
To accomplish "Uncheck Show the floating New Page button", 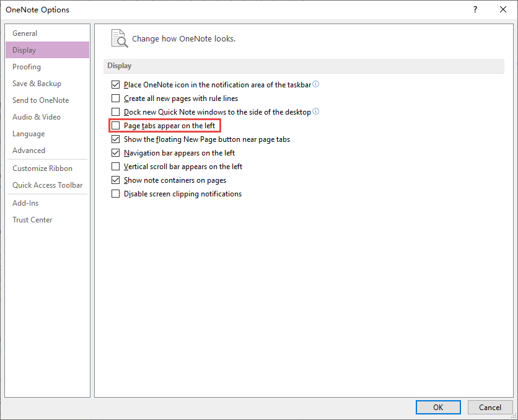I will (115, 139).
